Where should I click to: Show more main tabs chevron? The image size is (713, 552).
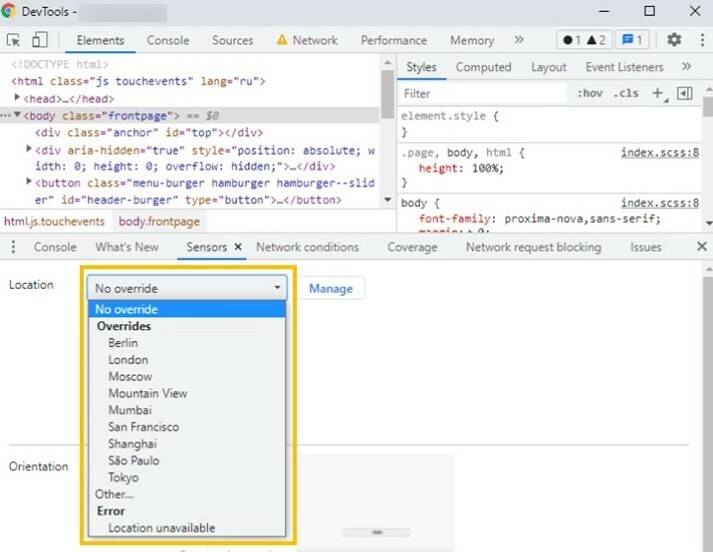519,40
